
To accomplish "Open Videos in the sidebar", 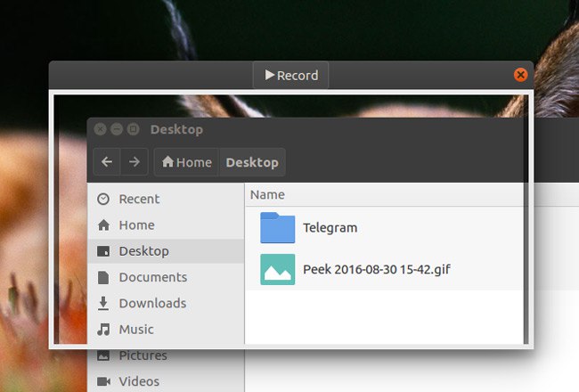I will (x=166, y=381).
